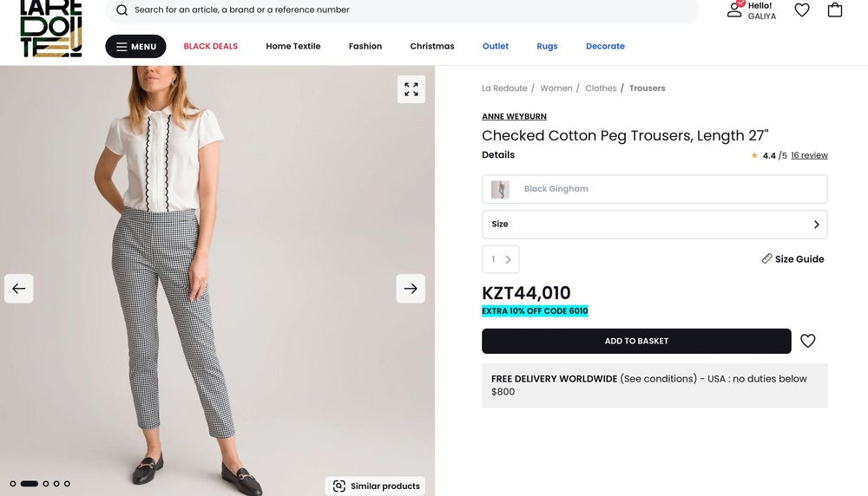Click the search magnifier icon
This screenshot has width=868, height=496.
coord(122,10)
